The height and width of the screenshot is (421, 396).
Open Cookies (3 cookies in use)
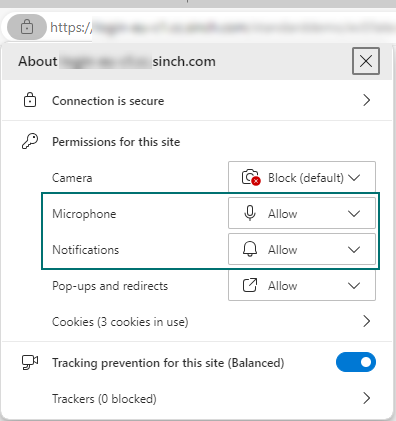pyautogui.click(x=120, y=322)
